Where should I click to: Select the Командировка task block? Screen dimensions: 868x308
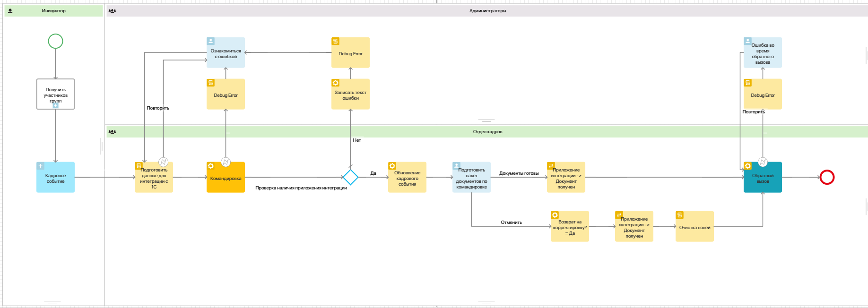click(x=226, y=180)
